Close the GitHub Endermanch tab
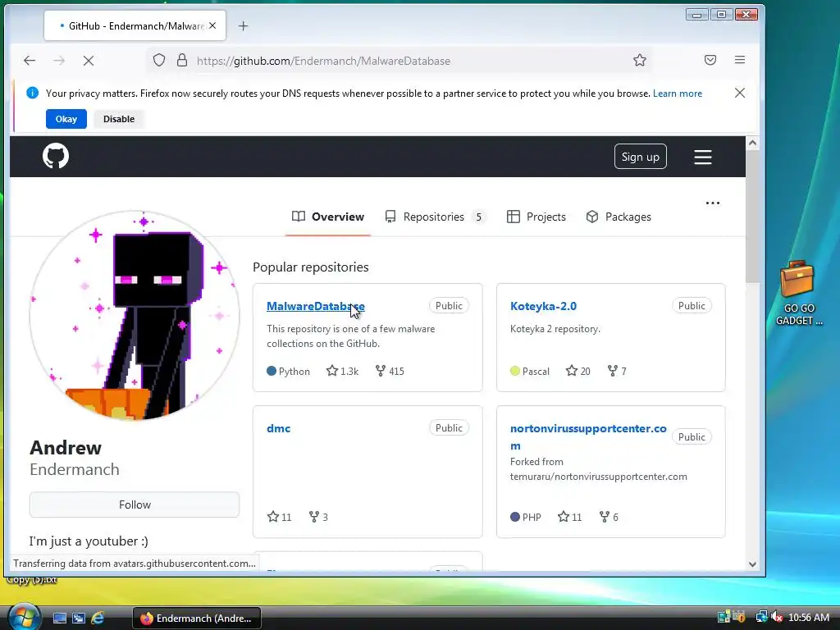This screenshot has height=630, width=840. click(x=212, y=25)
